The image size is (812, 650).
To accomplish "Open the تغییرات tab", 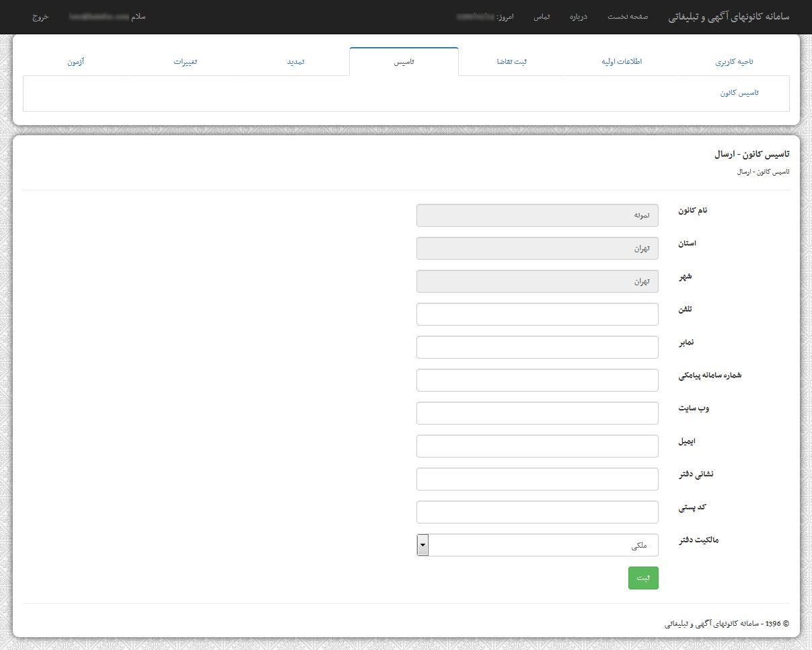I will 185,61.
